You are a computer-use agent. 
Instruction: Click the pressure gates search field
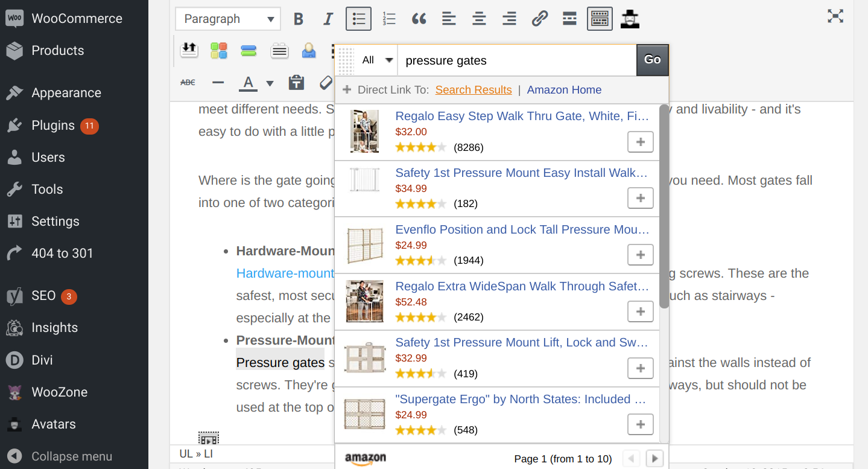517,60
